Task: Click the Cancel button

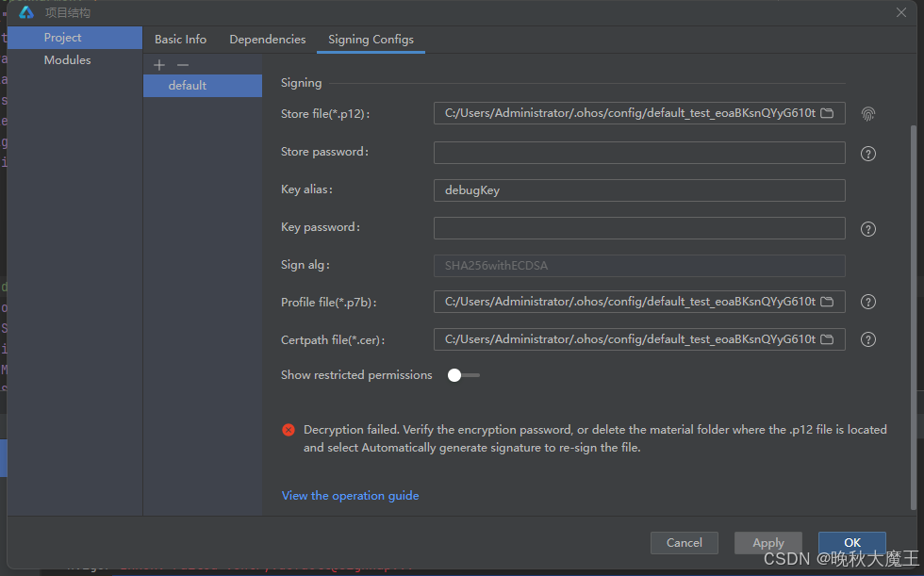Action: pos(685,542)
